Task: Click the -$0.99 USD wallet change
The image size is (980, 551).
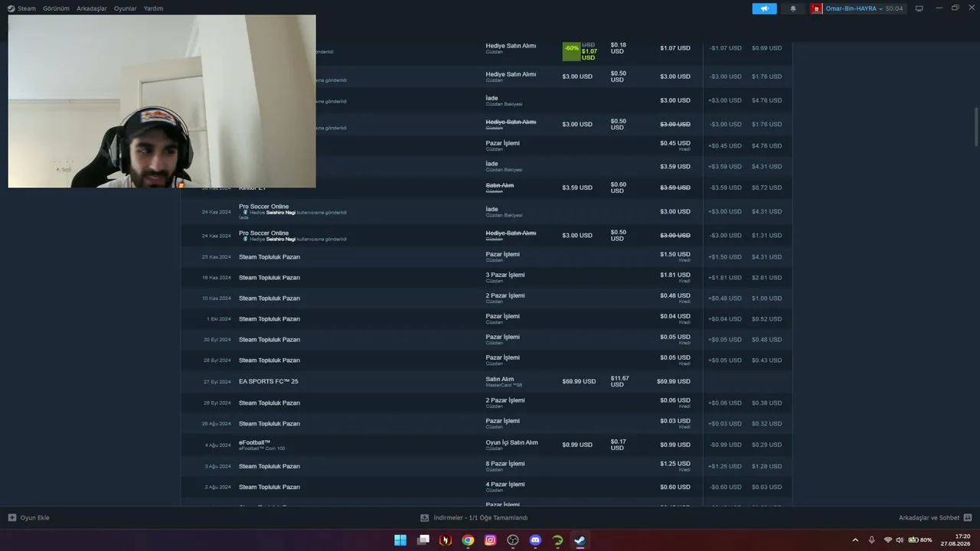Action: coord(725,445)
